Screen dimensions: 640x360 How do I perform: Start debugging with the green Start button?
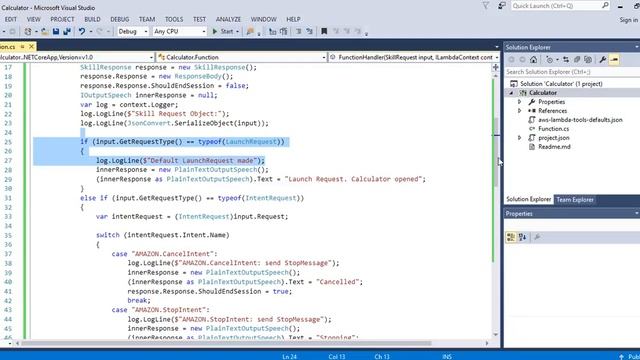click(223, 31)
